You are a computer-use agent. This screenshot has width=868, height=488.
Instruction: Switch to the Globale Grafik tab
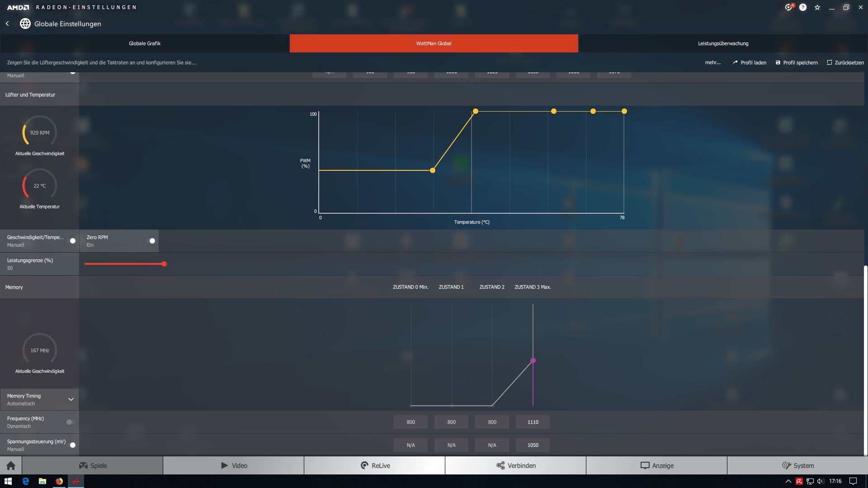[145, 43]
